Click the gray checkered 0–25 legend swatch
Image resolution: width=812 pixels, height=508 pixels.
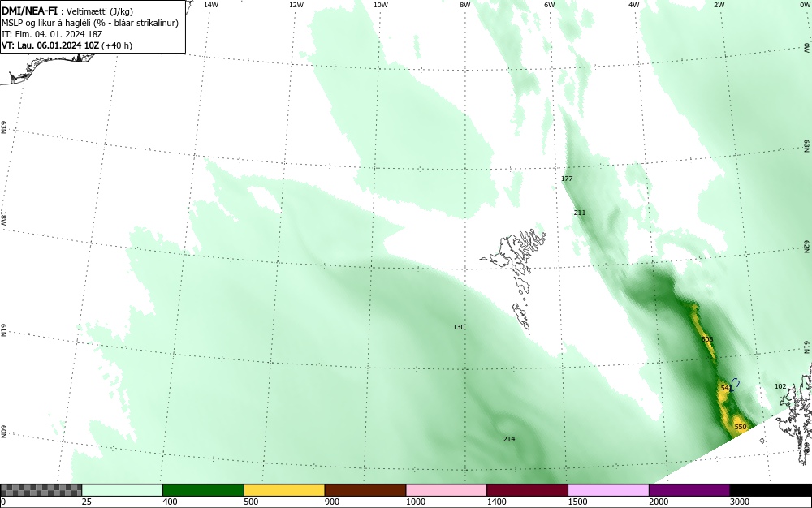click(x=41, y=490)
